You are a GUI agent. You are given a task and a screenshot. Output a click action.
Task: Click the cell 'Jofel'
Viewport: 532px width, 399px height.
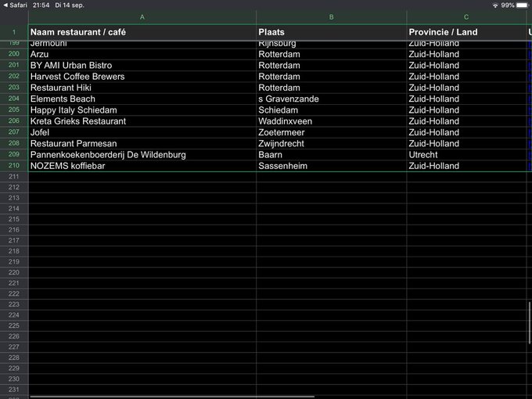(x=142, y=133)
